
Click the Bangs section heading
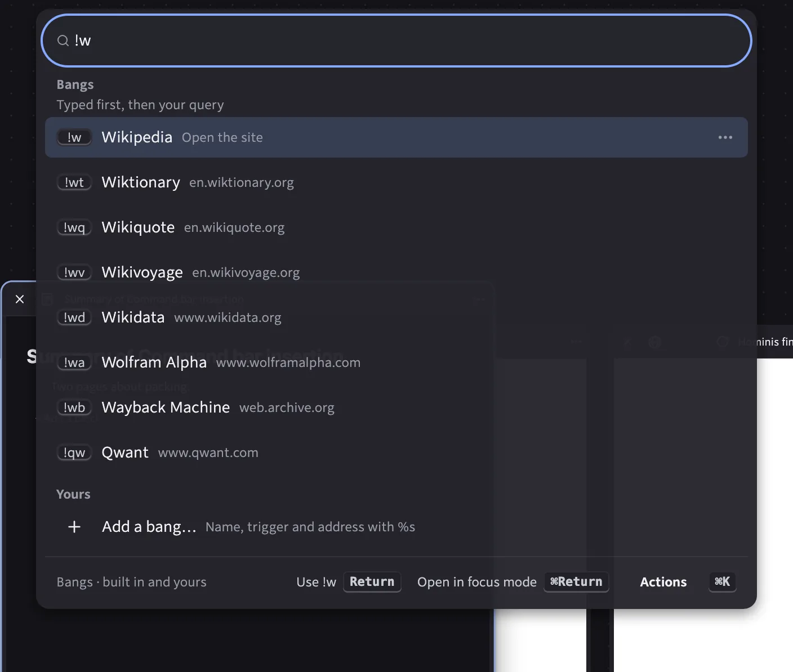click(x=75, y=85)
